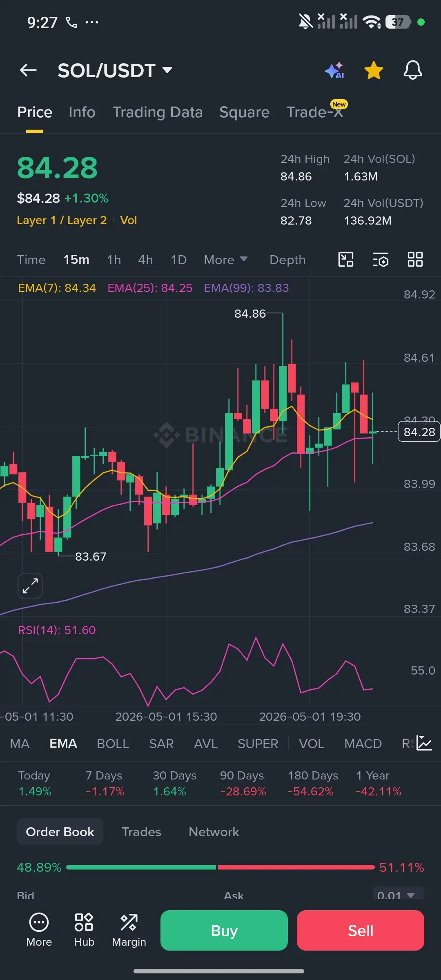This screenshot has height=980, width=441.
Task: Enable the VOL sub-indicator
Action: (x=312, y=744)
